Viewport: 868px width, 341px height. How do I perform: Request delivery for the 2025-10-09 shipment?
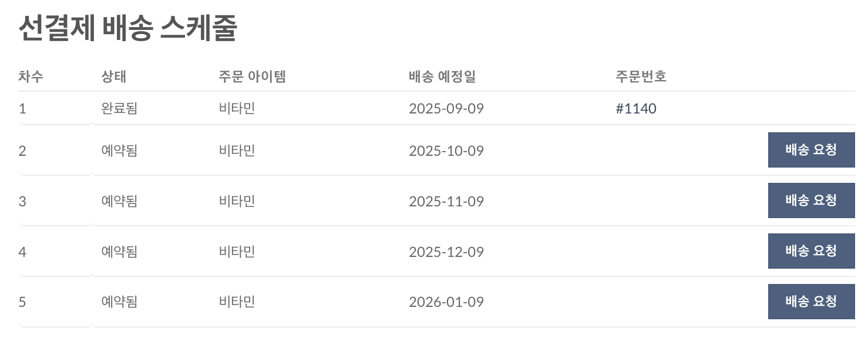[x=811, y=150]
